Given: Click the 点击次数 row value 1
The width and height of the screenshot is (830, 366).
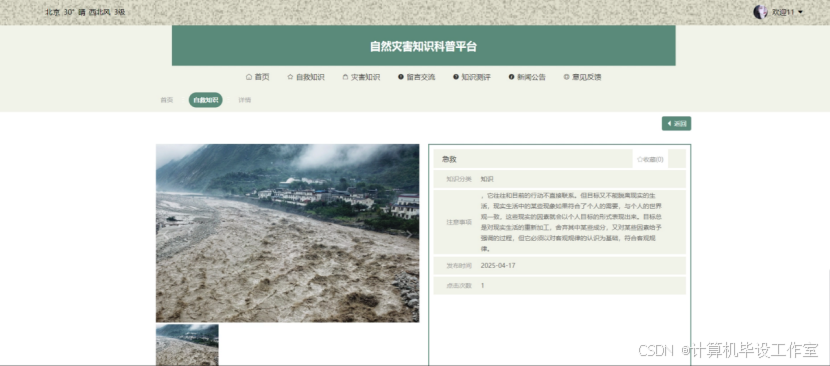Looking at the screenshot, I should [483, 285].
